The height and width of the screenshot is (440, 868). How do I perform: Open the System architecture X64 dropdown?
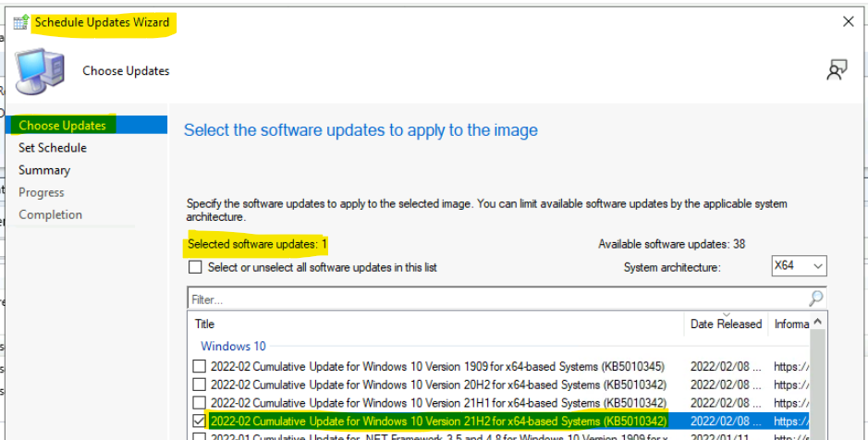799,265
